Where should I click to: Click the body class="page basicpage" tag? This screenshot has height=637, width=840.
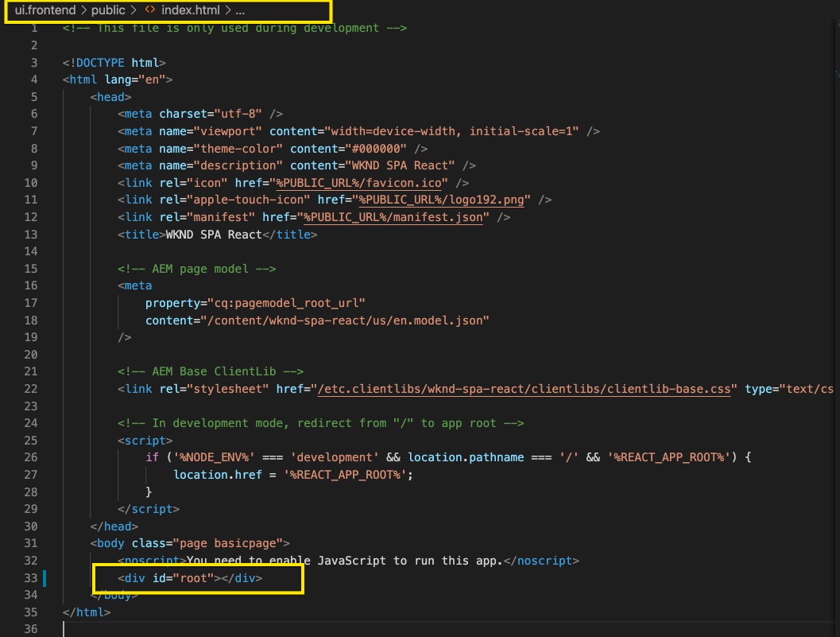(x=190, y=543)
